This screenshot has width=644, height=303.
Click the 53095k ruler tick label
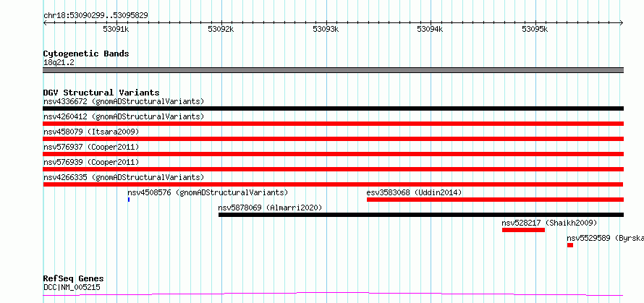(x=535, y=30)
